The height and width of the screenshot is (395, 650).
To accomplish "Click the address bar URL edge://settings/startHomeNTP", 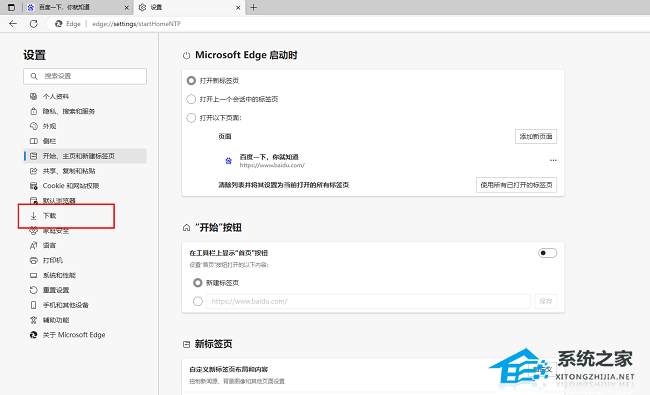I will [136, 24].
